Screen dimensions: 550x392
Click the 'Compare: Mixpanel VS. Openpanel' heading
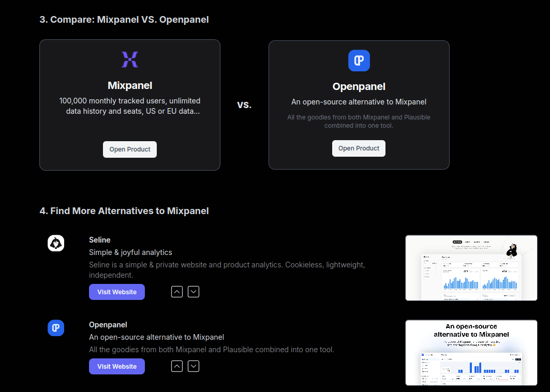click(x=124, y=20)
